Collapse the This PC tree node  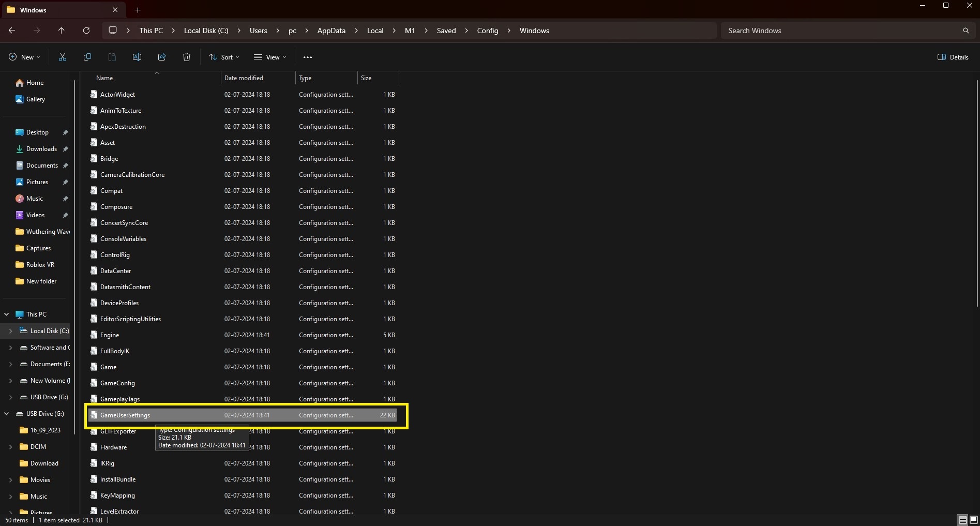7,314
